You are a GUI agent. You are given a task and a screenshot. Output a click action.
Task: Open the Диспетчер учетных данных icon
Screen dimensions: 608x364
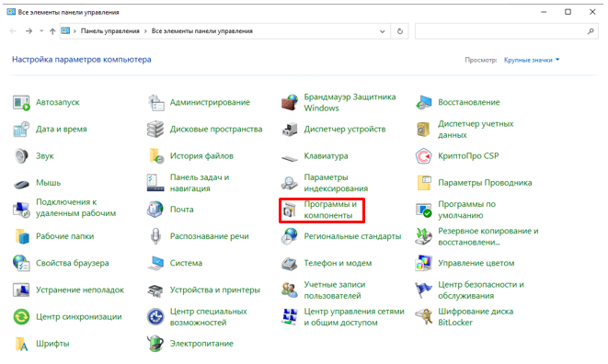click(x=424, y=130)
